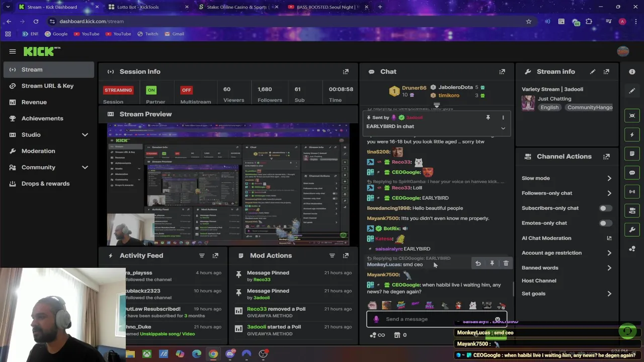
Task: Click the Kick logo
Action: [x=42, y=51]
